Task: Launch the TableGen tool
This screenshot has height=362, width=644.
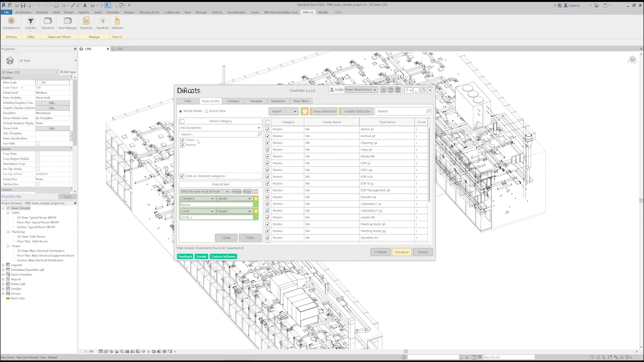Action: click(117, 23)
